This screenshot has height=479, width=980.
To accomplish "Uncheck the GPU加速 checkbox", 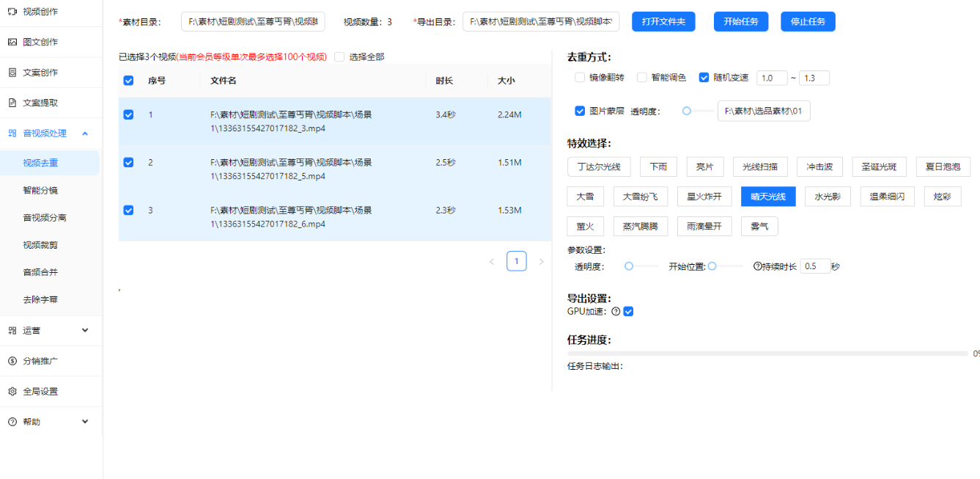I will [x=628, y=312].
